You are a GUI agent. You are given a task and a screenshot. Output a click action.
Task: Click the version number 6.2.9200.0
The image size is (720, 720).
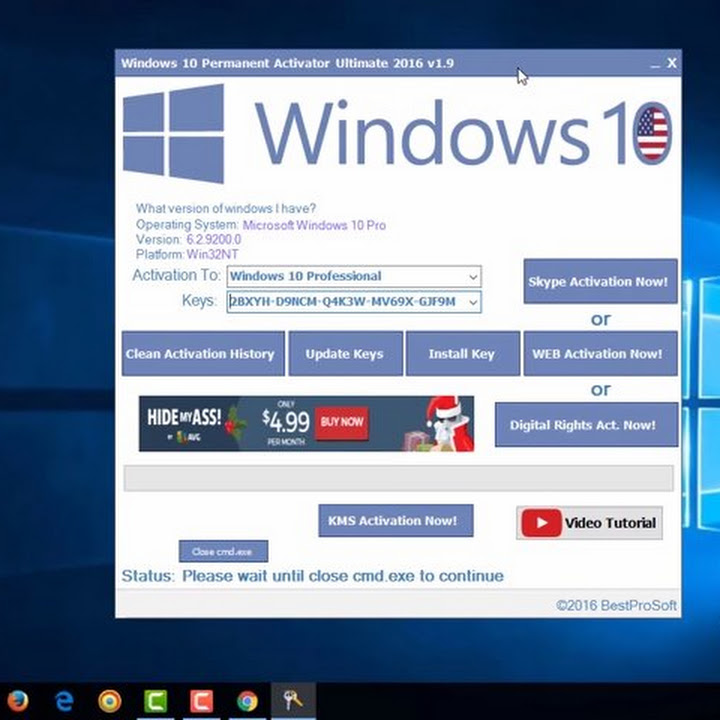point(214,239)
